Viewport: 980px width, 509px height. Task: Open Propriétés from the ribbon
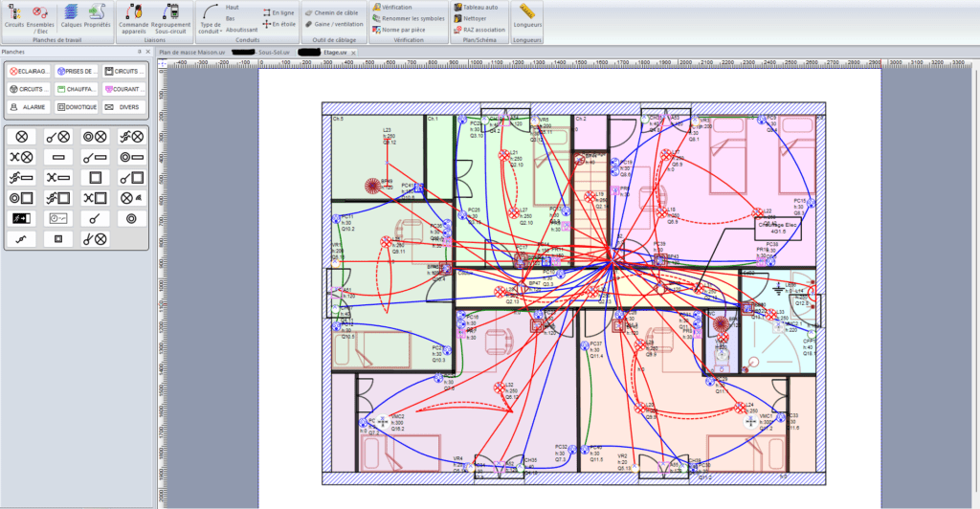pos(97,17)
